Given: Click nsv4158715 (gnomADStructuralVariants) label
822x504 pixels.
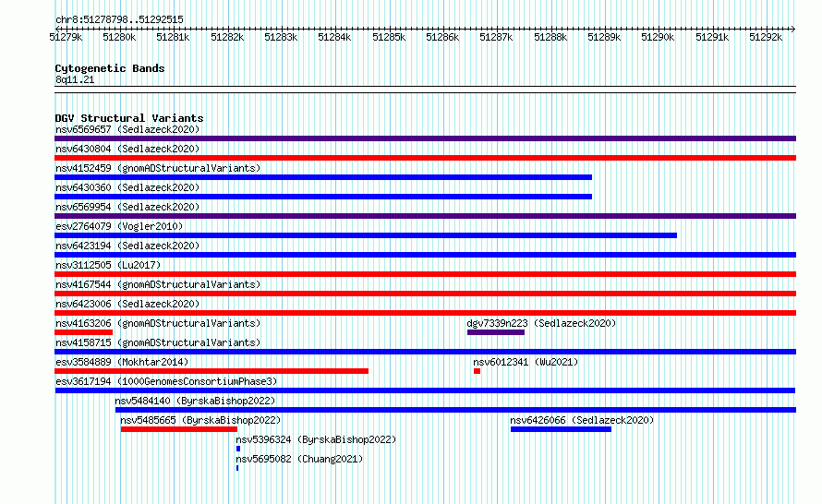Looking at the screenshot, I should [158, 342].
